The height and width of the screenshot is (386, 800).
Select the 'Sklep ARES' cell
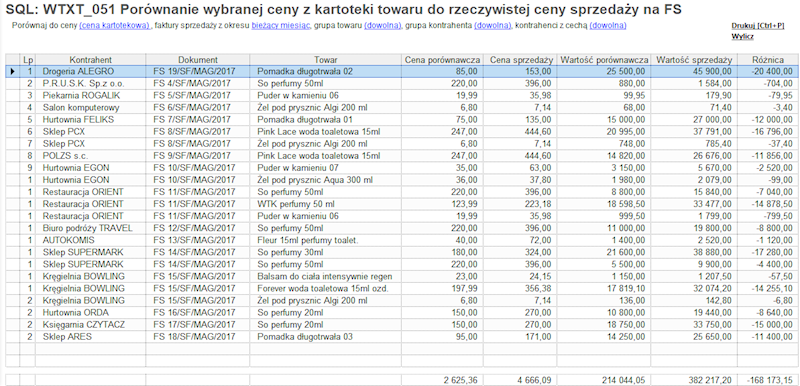pyautogui.click(x=91, y=337)
